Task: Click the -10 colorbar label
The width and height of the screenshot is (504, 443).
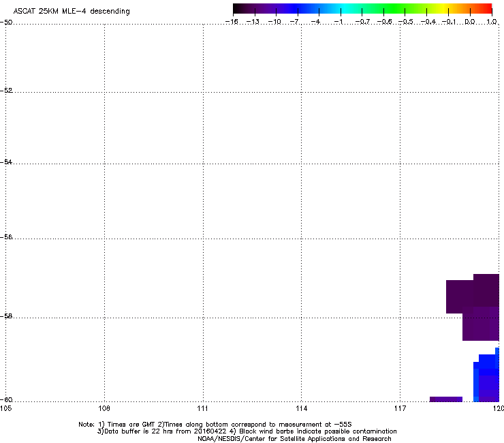Action: 274,22
